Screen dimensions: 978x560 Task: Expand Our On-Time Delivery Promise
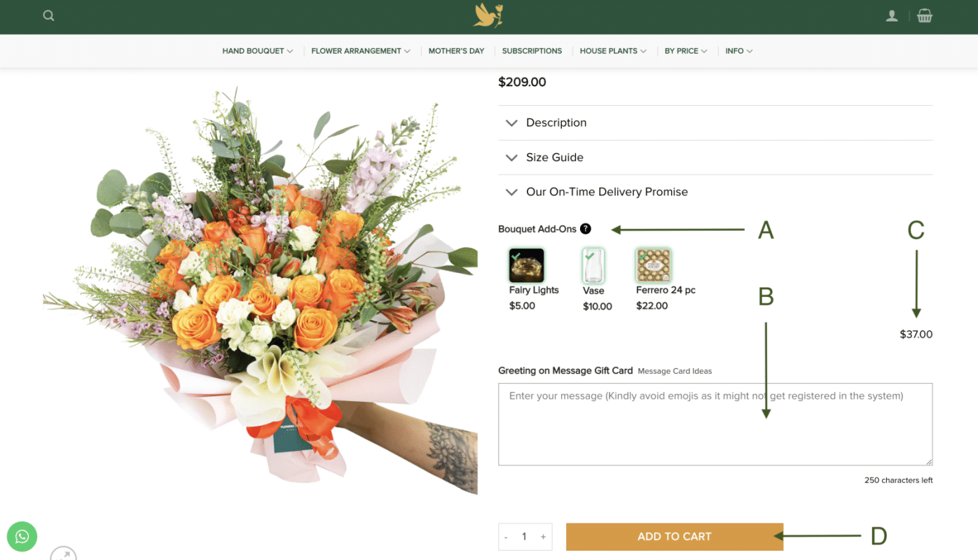[715, 192]
